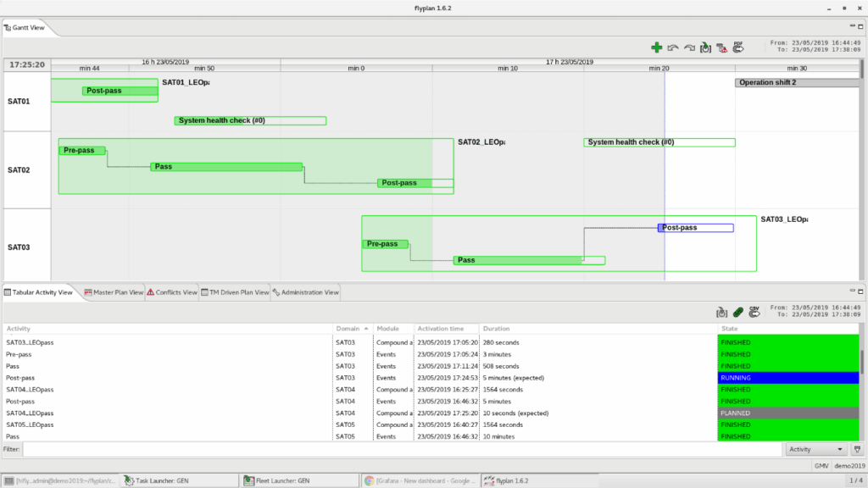
Task: Select the SAT05 Pass row of 10 minutes
Action: (x=431, y=436)
